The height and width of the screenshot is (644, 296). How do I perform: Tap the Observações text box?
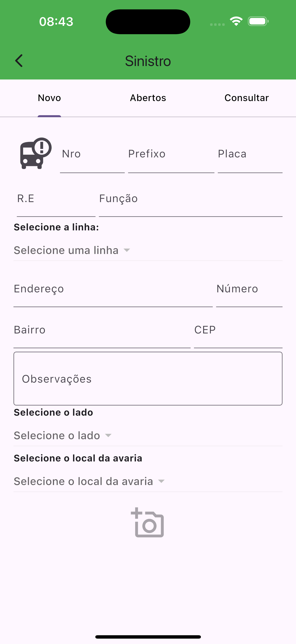[x=148, y=379]
